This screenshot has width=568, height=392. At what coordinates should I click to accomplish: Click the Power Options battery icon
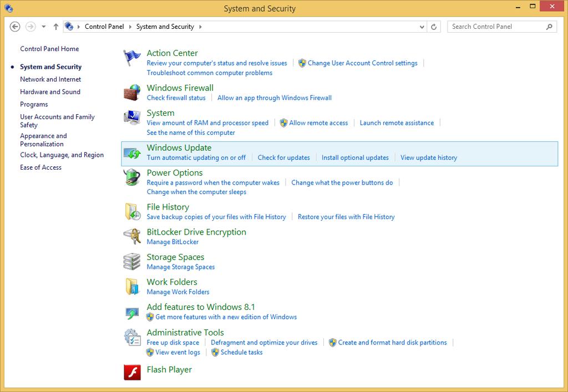point(131,177)
